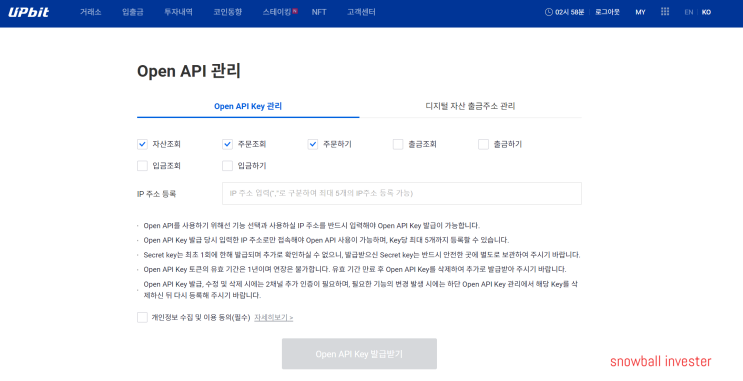
Task: Click the session timer clock icon
Action: (549, 12)
